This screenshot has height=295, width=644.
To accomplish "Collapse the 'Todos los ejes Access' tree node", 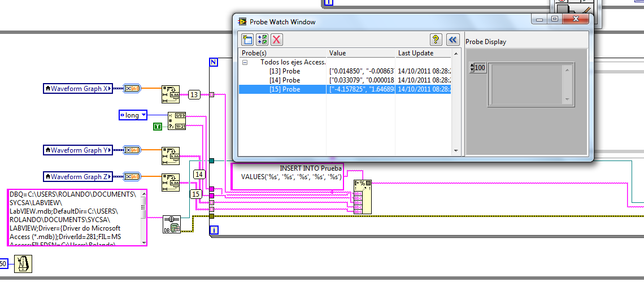I will click(245, 62).
